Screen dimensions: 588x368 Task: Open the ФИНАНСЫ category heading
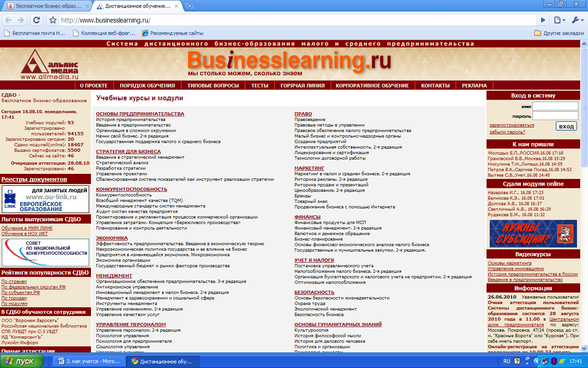click(307, 217)
